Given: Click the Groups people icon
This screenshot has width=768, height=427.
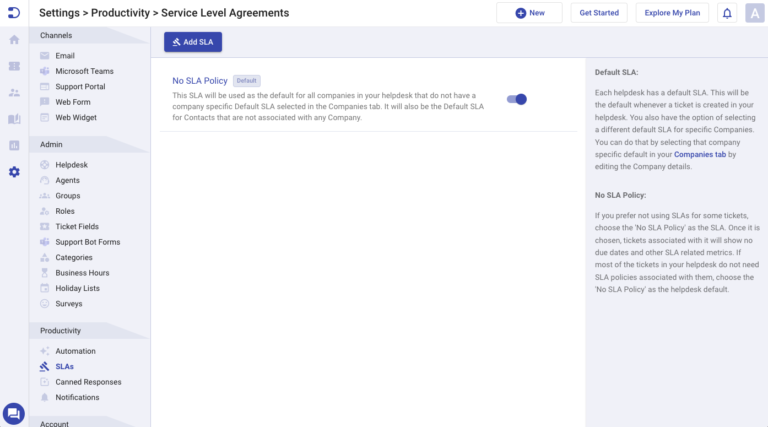Looking at the screenshot, I should tap(45, 196).
